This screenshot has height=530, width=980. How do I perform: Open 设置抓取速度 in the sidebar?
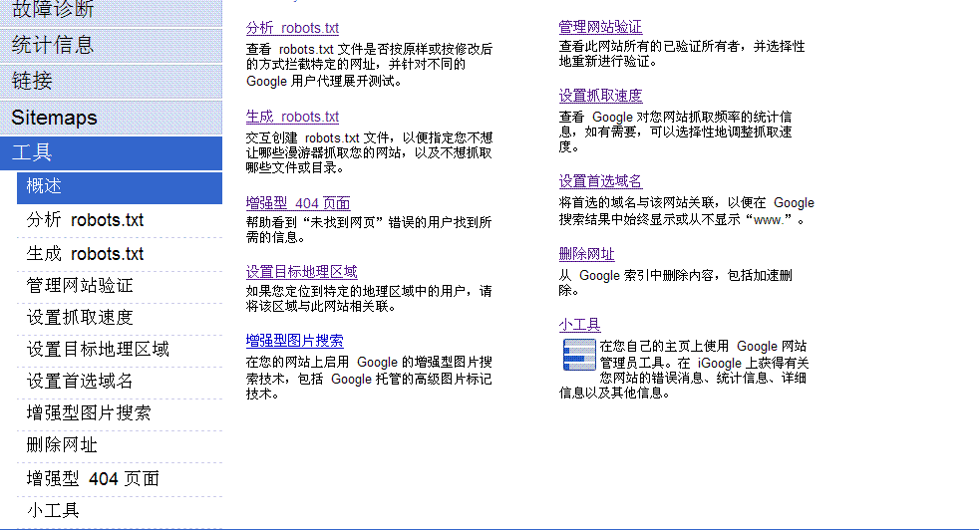pos(120,319)
